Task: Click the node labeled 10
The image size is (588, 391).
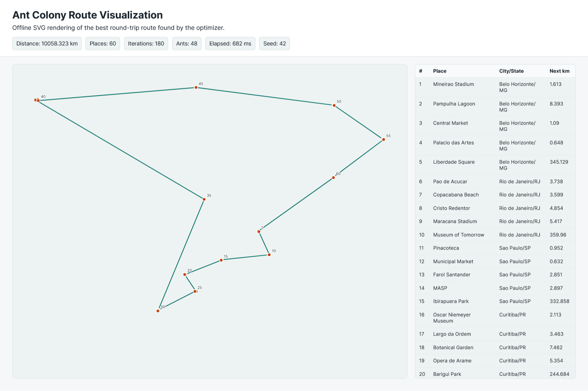Action: pyautogui.click(x=269, y=255)
